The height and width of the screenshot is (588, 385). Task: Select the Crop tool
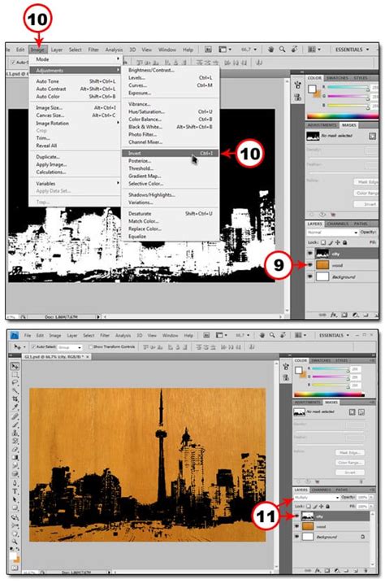pos(15,399)
